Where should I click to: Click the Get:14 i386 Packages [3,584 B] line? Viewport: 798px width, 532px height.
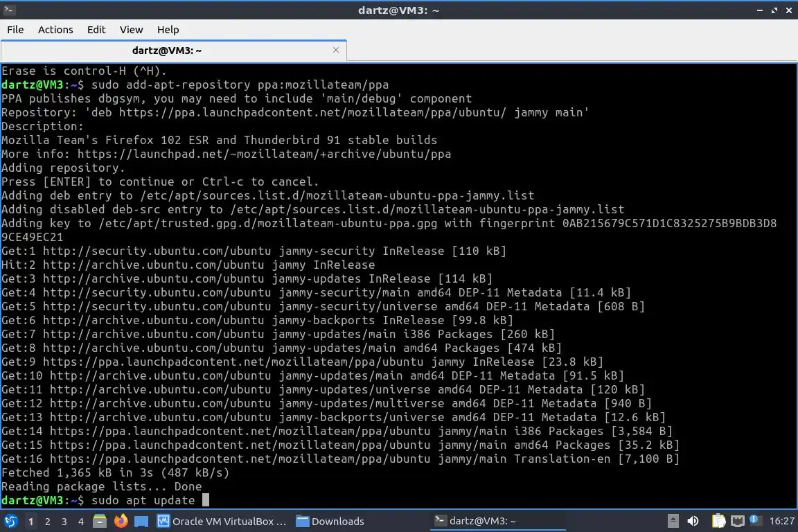[337, 431]
